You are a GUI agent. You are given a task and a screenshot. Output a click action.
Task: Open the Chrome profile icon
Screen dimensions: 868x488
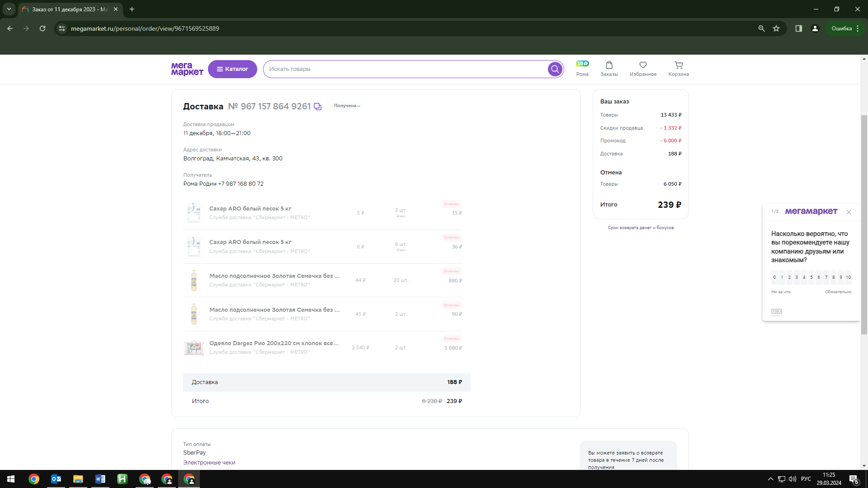coord(815,28)
